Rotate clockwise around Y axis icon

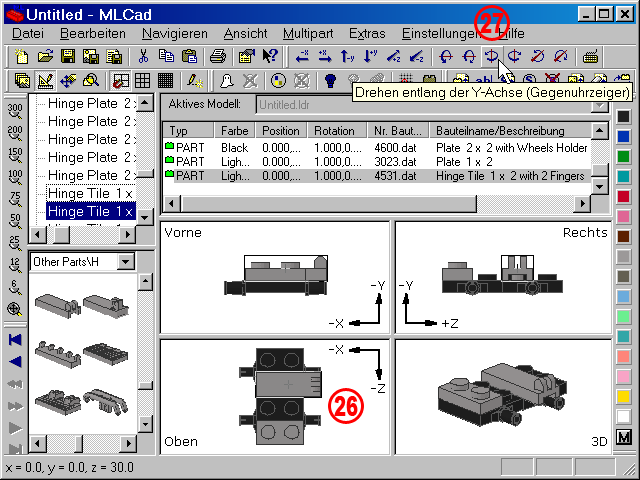pyautogui.click(x=514, y=56)
